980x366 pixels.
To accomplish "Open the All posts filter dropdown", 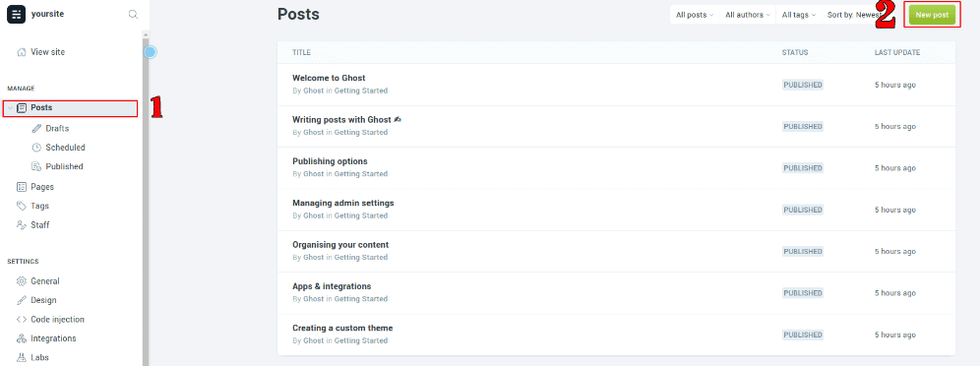I will coord(695,15).
